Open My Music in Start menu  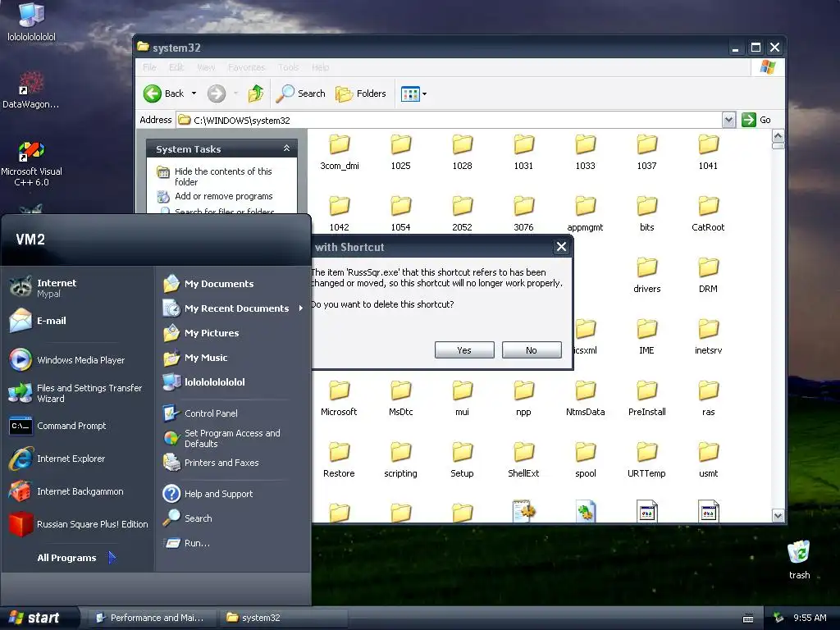[232, 358]
